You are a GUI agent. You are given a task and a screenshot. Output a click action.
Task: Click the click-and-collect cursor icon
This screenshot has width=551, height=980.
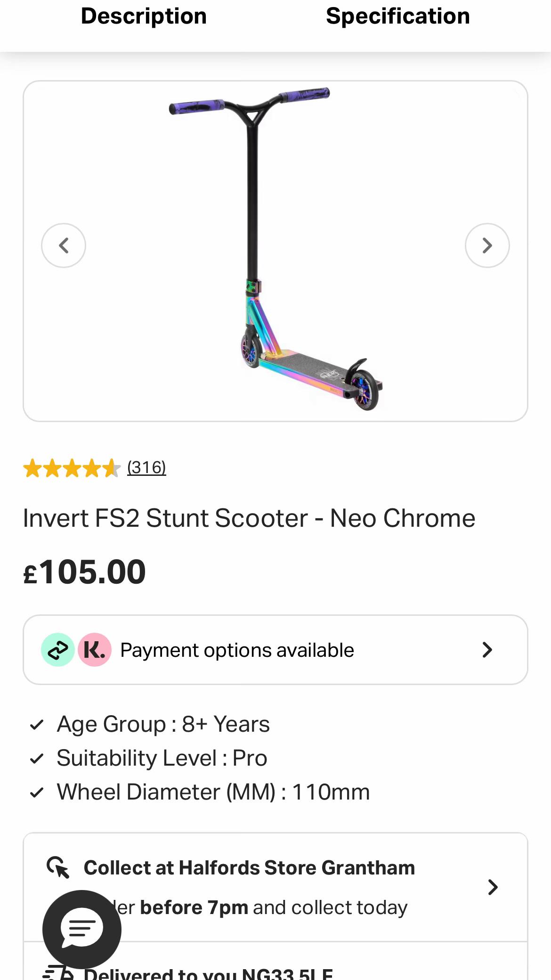58,867
